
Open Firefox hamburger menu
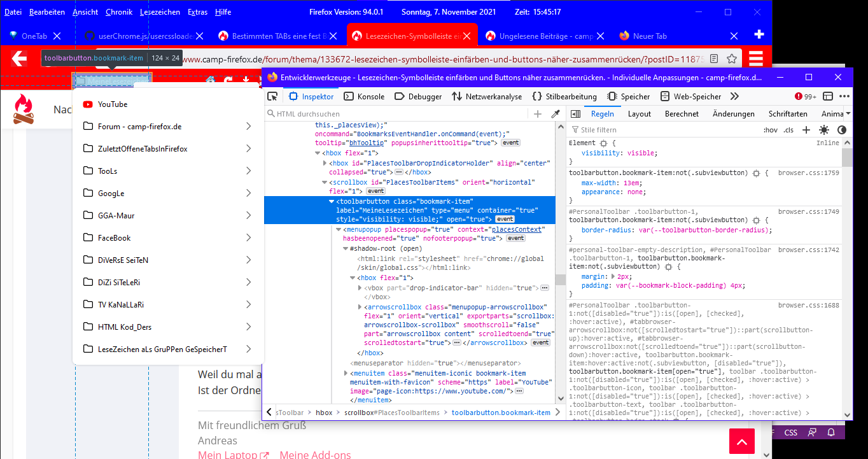[x=755, y=59]
